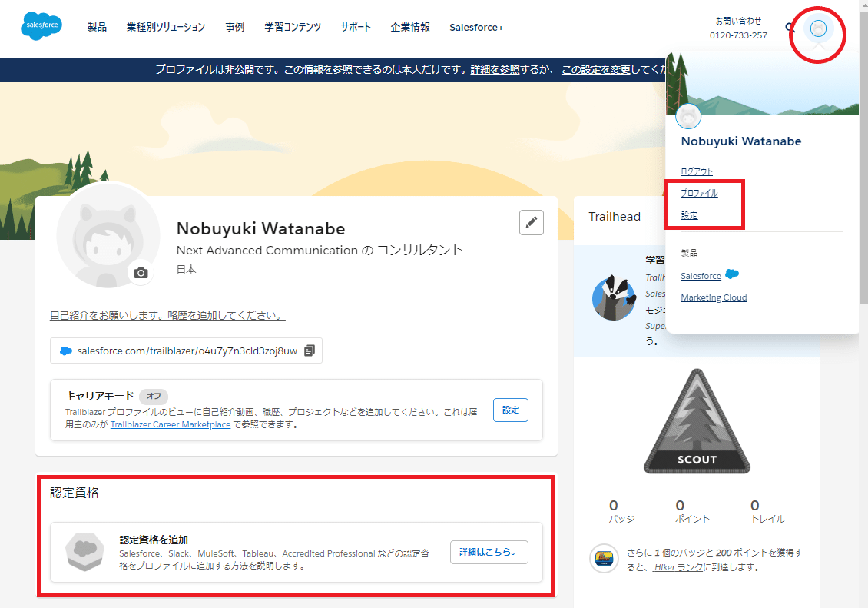This screenshot has width=868, height=608.
Task: Click the この設定を変更 link in banner
Action: point(596,70)
